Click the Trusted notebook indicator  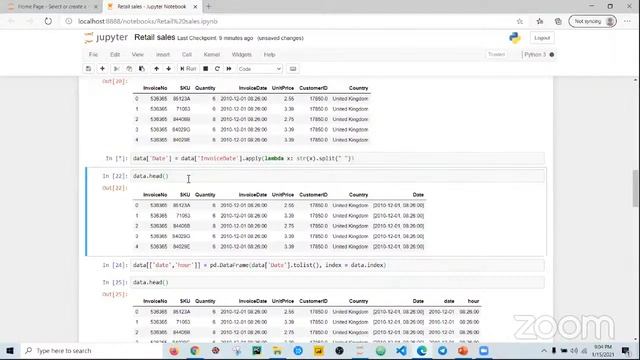point(496,54)
